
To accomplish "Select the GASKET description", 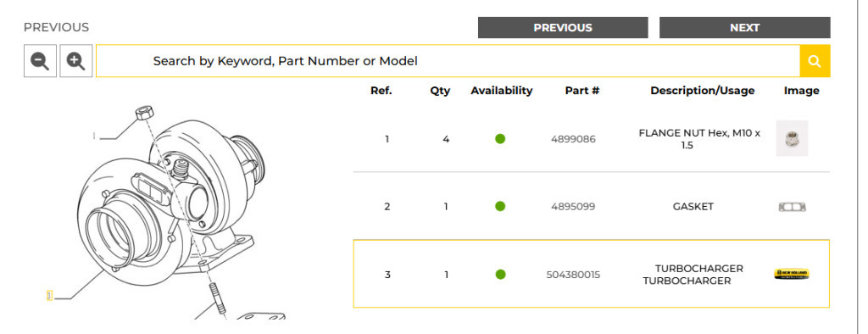I will click(693, 207).
